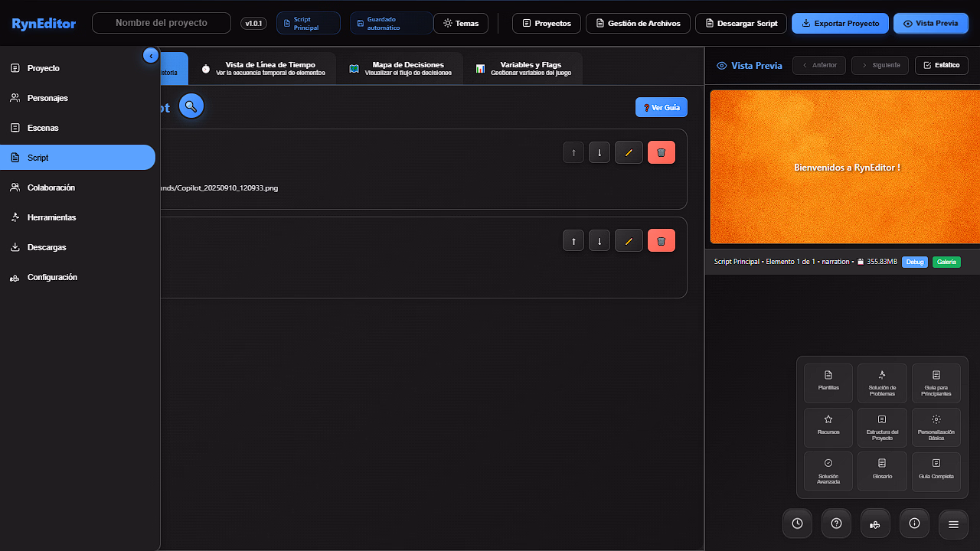Click the magnifier search button
Viewport: 980px width, 551px height.
point(191,106)
